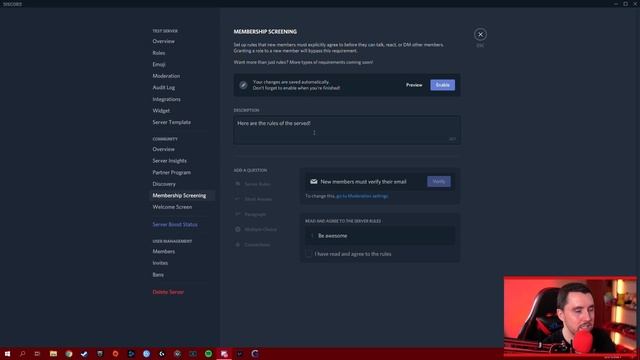Viewport: 640px width, 360px height.
Task: Open Windows search from the taskbar
Action: [22, 353]
